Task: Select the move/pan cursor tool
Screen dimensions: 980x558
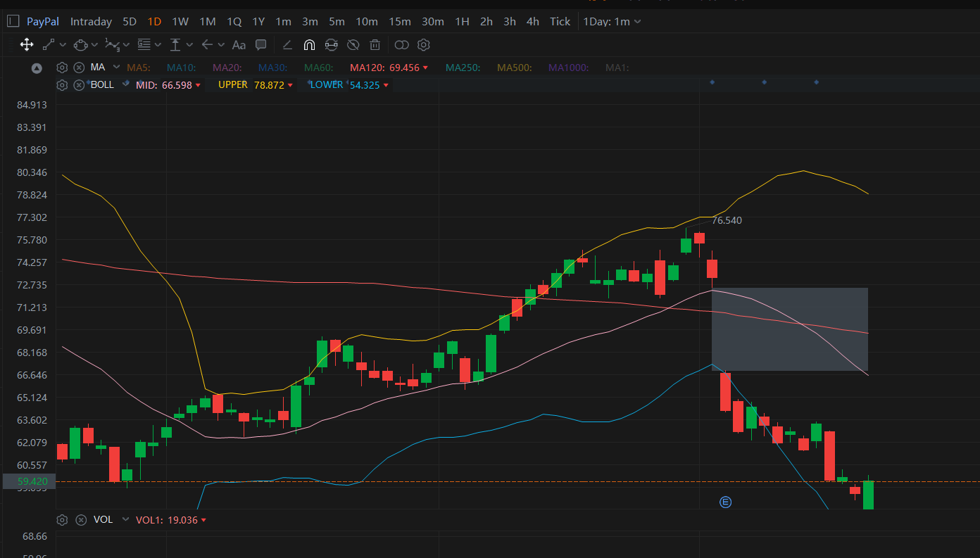Action: tap(27, 45)
